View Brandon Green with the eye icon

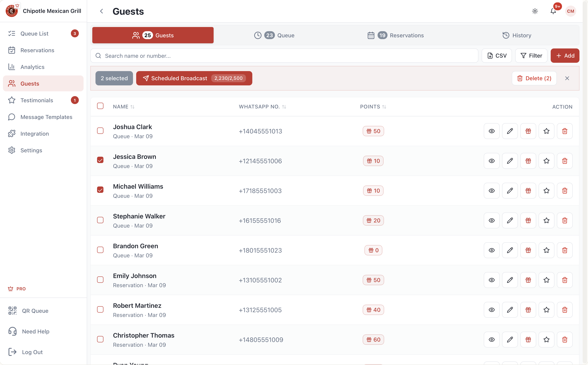492,250
